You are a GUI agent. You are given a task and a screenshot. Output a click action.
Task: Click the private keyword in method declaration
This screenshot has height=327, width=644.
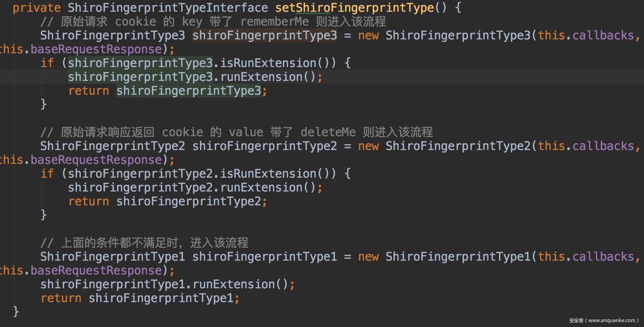[37, 8]
